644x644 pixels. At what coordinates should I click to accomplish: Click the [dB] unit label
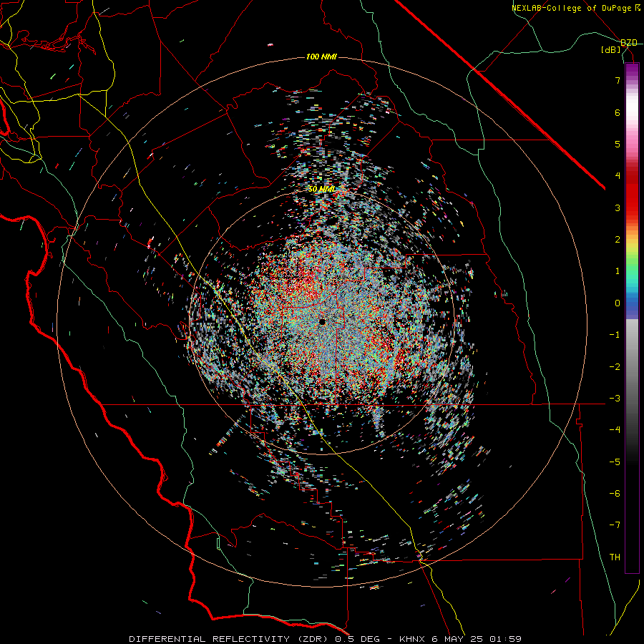[611, 50]
